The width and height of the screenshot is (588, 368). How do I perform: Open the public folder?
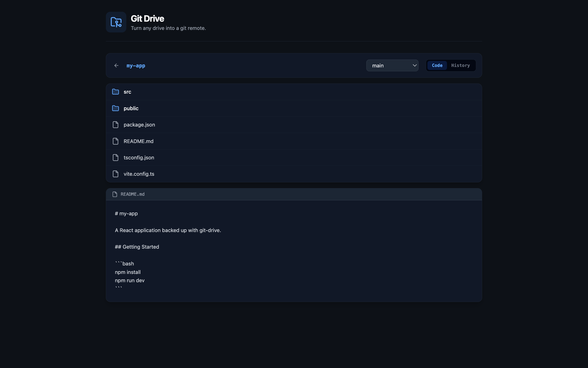click(x=294, y=108)
